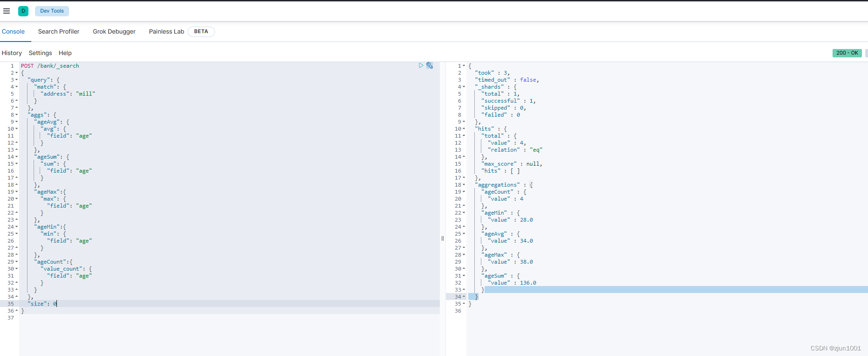Click the "failed" : 0 line
This screenshot has width=868, height=356.
[x=500, y=115]
